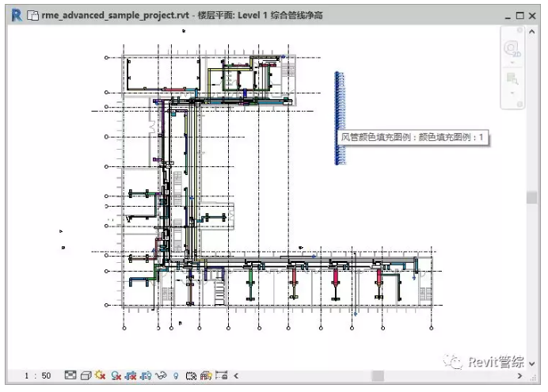Open the 1 : 50 view scale list
Screen dimensions: 548x392
point(37,375)
